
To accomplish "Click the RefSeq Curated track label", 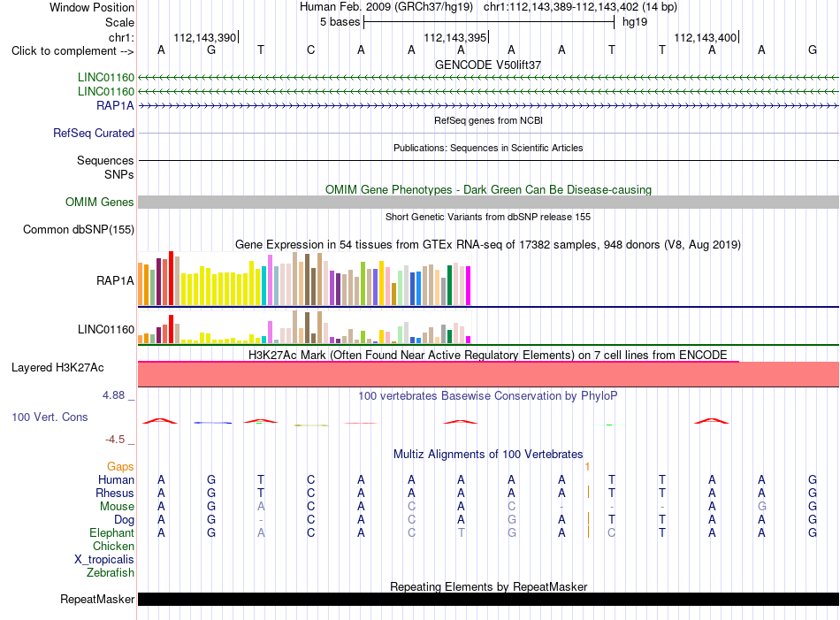I will coord(93,133).
